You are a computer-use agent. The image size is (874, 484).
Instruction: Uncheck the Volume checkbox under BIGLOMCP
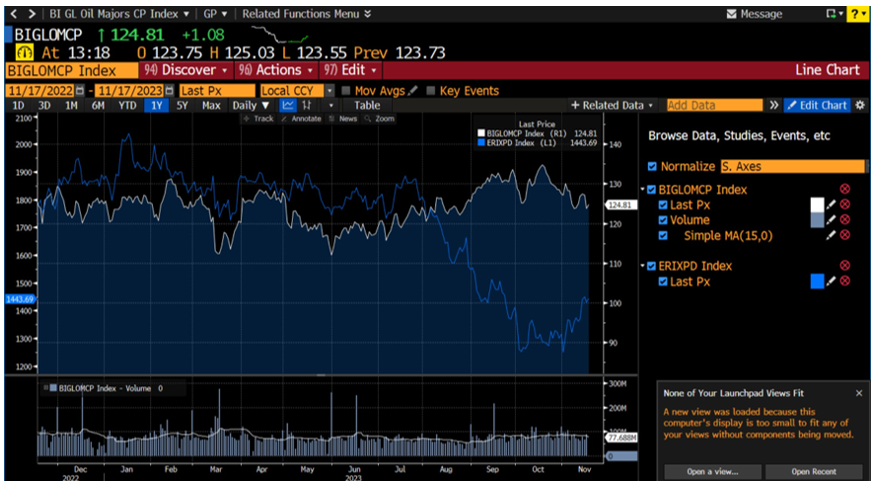(x=660, y=220)
